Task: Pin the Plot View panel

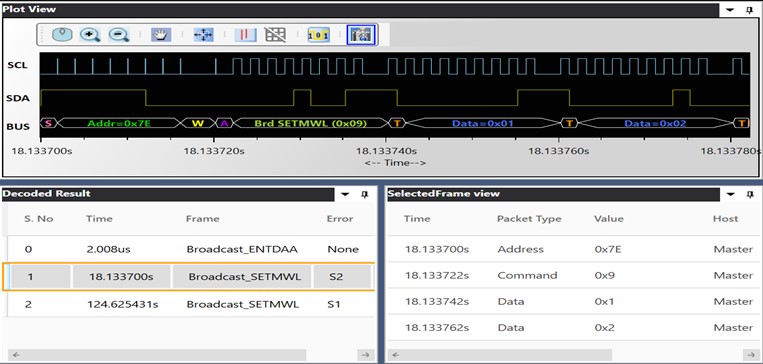Action: 750,10
